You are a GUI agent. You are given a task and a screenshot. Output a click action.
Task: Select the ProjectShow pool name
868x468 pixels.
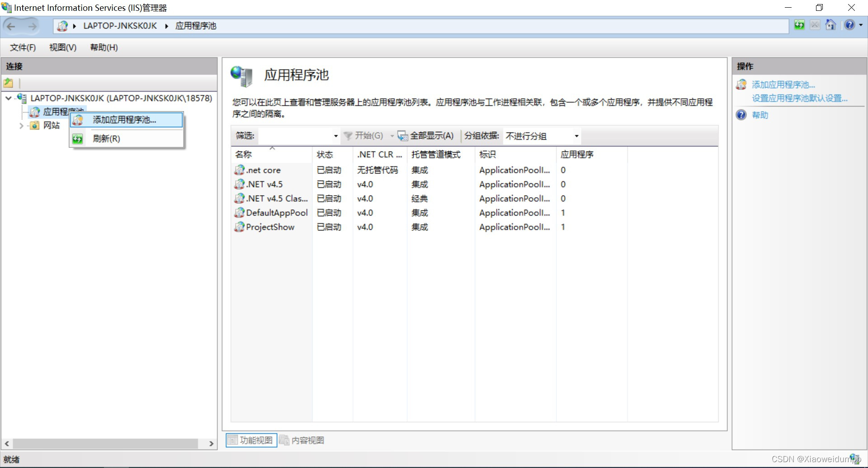[x=270, y=227]
